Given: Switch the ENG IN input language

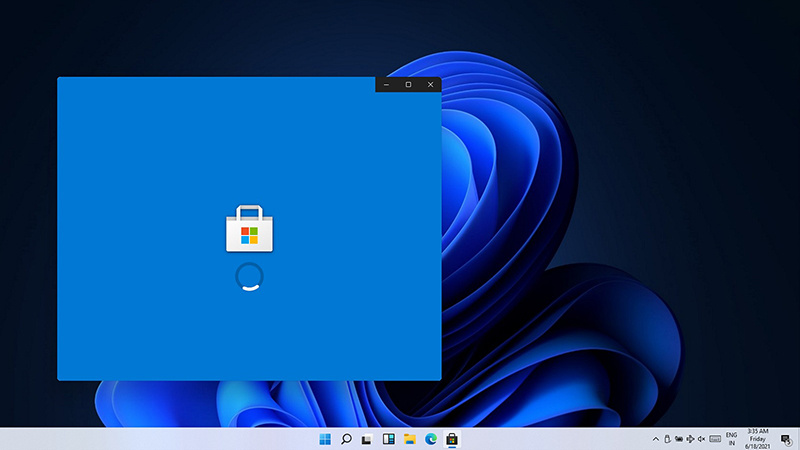Looking at the screenshot, I should tap(732, 439).
